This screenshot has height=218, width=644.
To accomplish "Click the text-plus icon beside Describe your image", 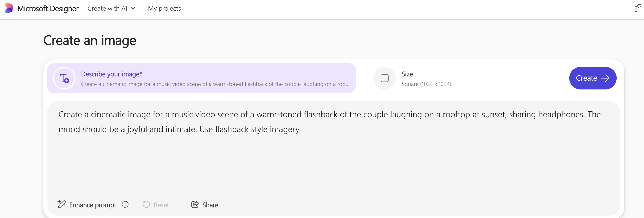I will tap(64, 78).
